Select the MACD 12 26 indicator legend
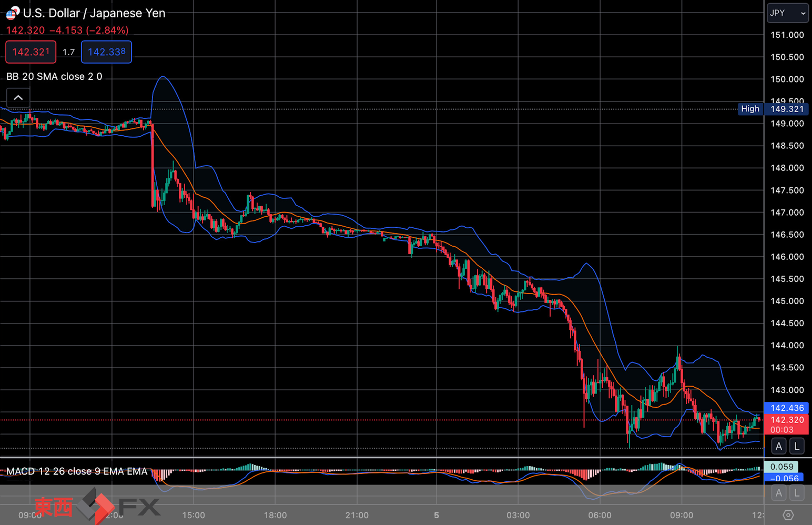The image size is (812, 525). click(x=77, y=471)
